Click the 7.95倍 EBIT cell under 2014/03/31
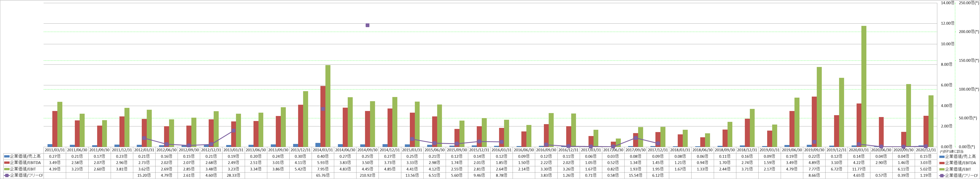Screen dimensions: 980x179 click(x=323, y=169)
